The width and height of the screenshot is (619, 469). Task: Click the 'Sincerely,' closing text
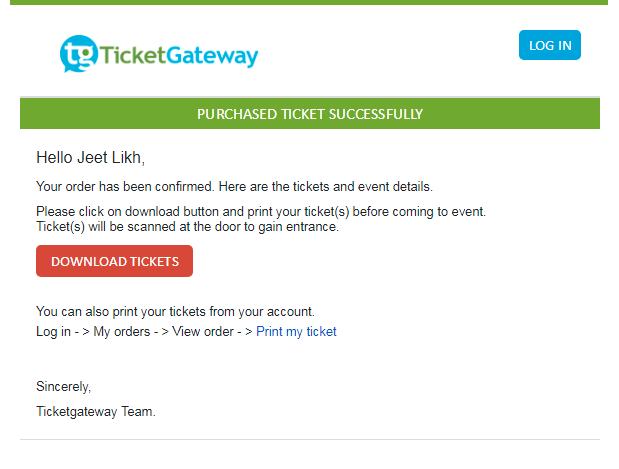64,386
